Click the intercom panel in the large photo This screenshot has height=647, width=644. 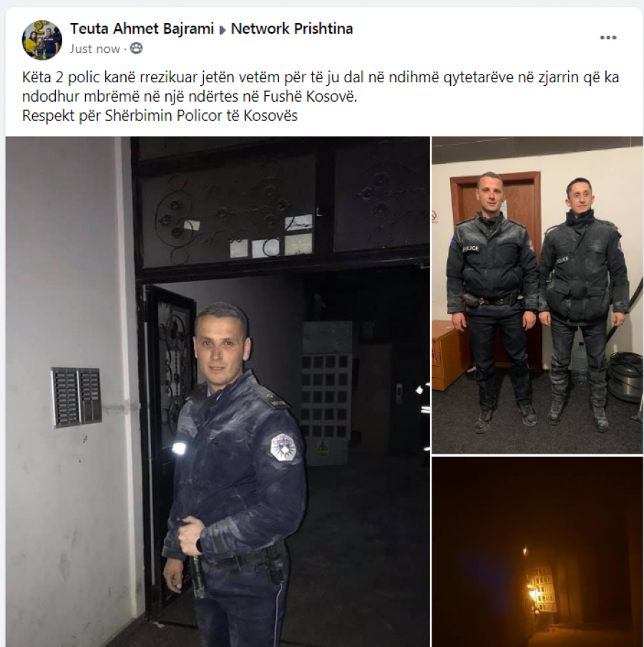coord(77,397)
